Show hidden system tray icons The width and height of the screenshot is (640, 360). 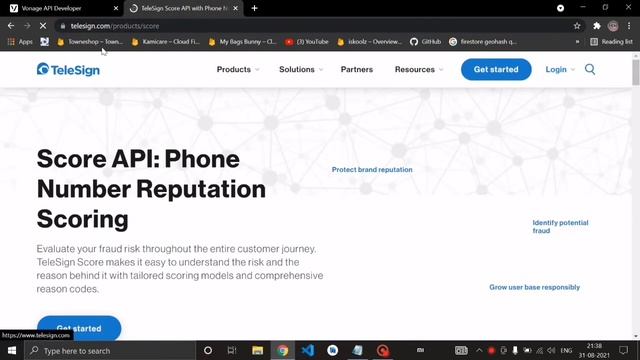(x=479, y=351)
